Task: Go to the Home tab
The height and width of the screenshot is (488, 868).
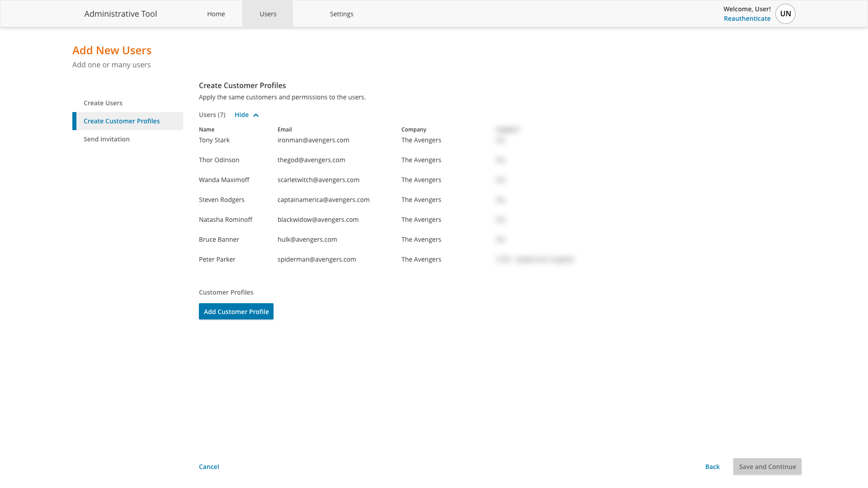Action: coord(216,14)
